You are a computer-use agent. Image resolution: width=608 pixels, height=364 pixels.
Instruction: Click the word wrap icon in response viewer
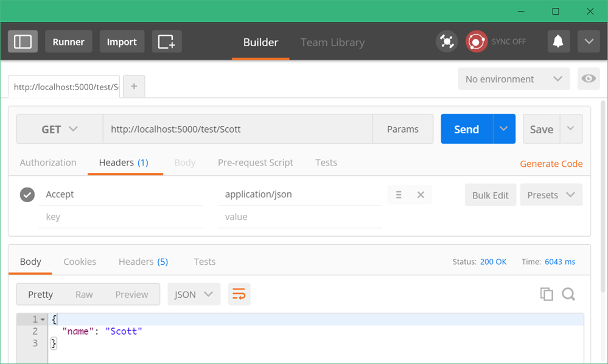(x=239, y=294)
